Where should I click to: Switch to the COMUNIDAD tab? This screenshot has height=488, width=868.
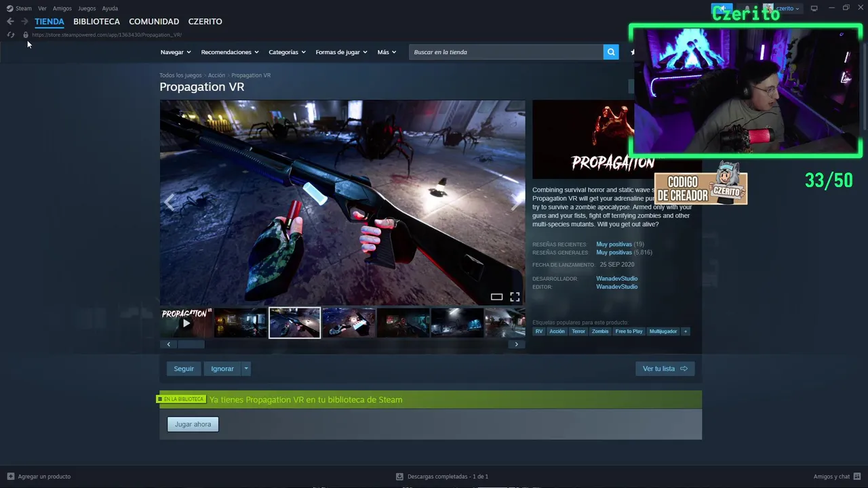tap(154, 22)
